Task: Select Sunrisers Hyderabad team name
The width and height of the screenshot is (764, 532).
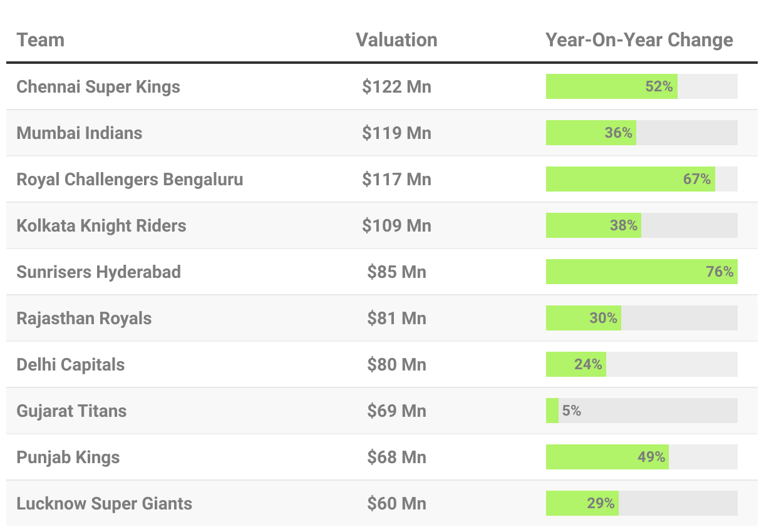Action: pyautogui.click(x=98, y=272)
